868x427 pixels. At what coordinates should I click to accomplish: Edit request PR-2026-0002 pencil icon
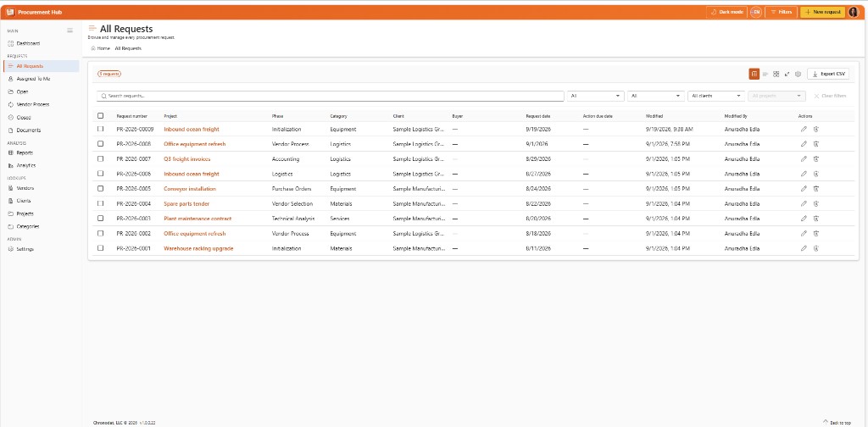tap(804, 234)
